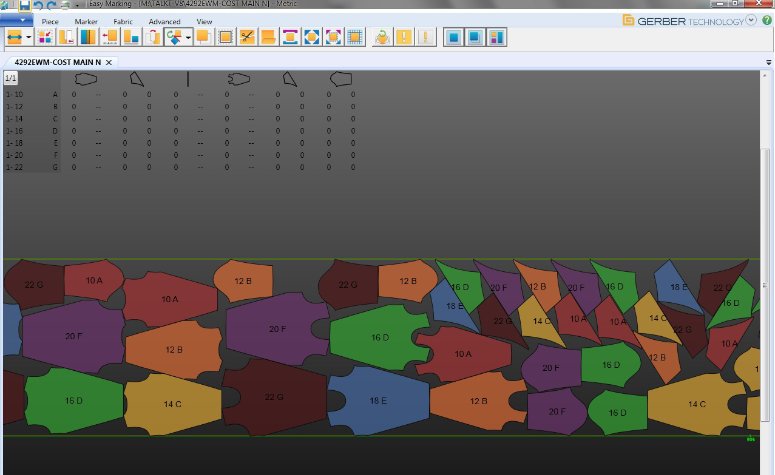Click the orange square with magenta corners icon
The height and width of the screenshot is (475, 775).
coord(333,37)
